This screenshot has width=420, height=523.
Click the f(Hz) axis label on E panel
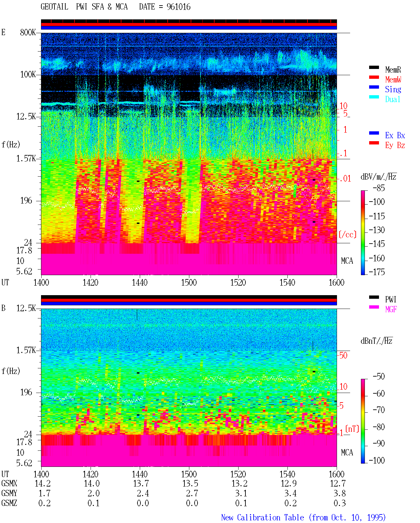click(x=11, y=144)
